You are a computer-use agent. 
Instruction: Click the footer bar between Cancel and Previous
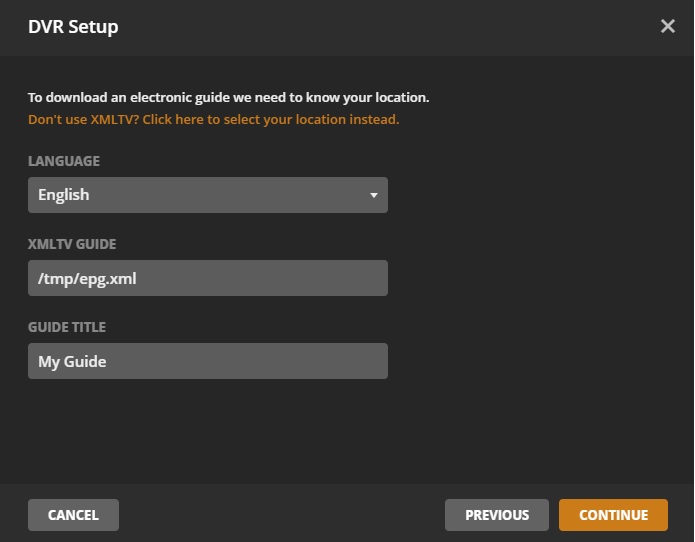280,515
